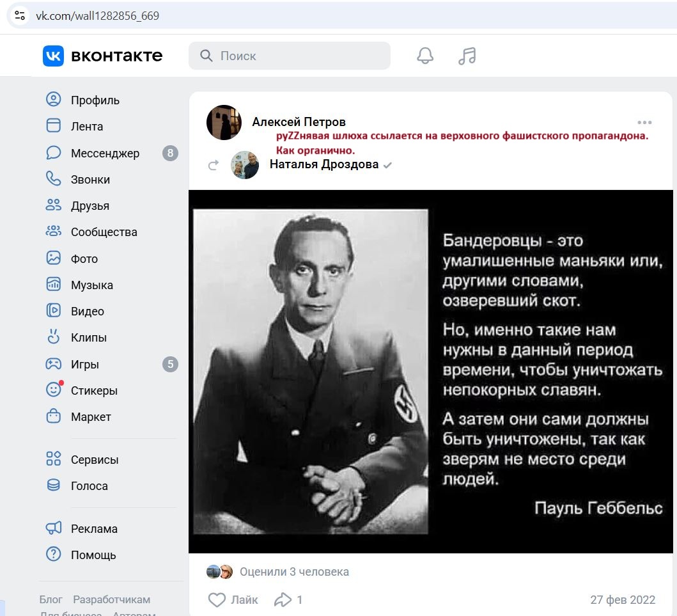Open Алексей Петров's profile link
This screenshot has height=616, width=677.
(x=299, y=122)
